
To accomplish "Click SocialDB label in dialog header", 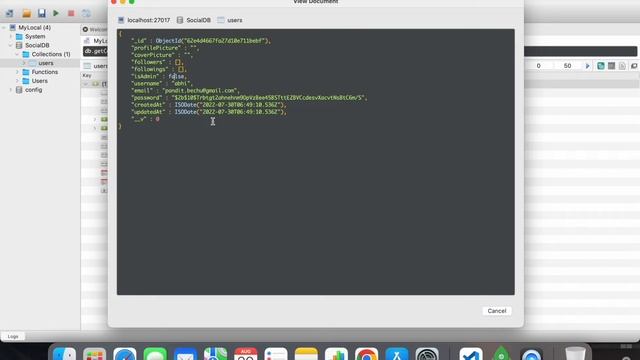I will click(198, 20).
